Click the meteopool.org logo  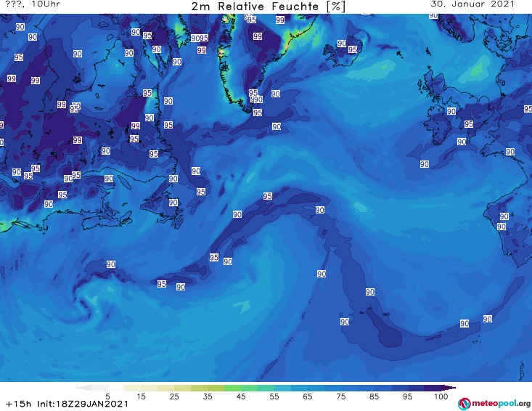(494, 404)
